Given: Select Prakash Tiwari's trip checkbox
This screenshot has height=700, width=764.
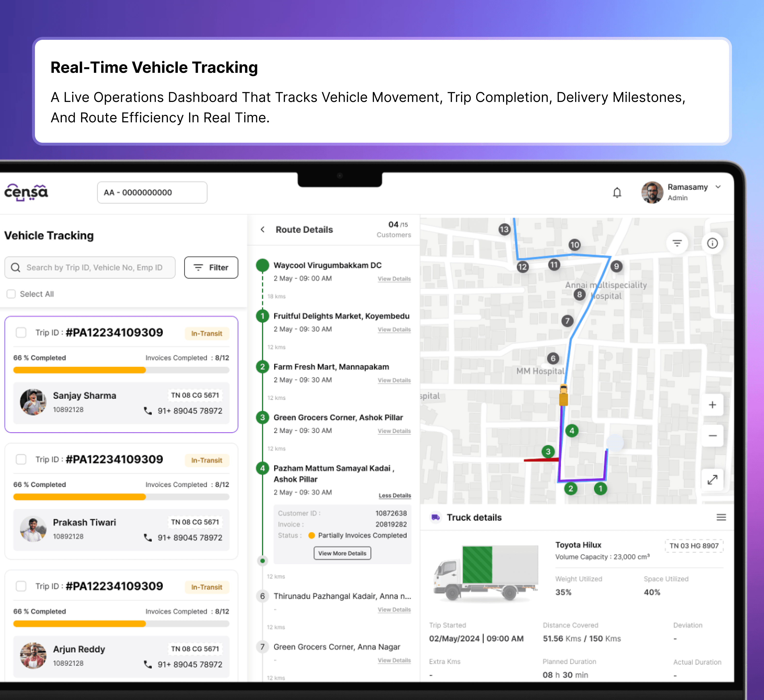Looking at the screenshot, I should (x=21, y=460).
